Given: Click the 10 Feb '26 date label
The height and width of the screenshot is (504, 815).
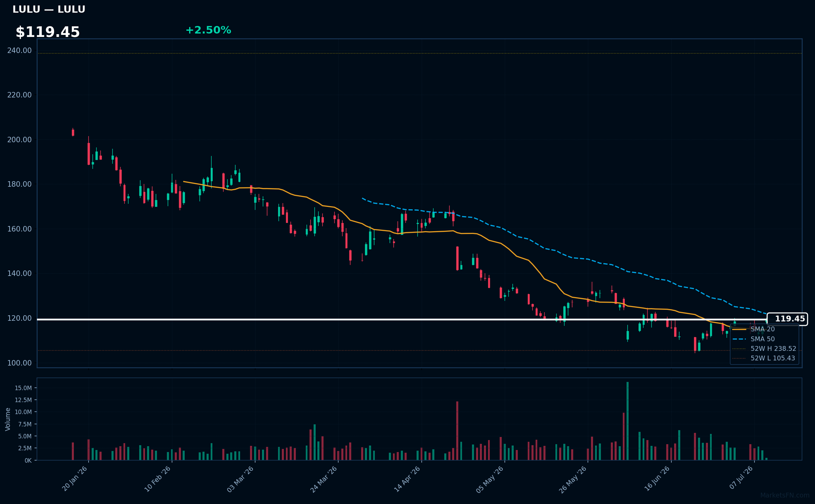Looking at the screenshot, I should click(157, 479).
